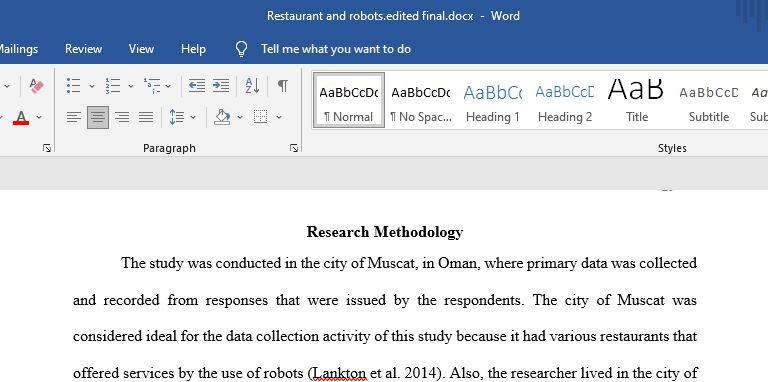The height and width of the screenshot is (382, 768).
Task: Click the line and paragraph spacing icon
Action: (x=176, y=117)
